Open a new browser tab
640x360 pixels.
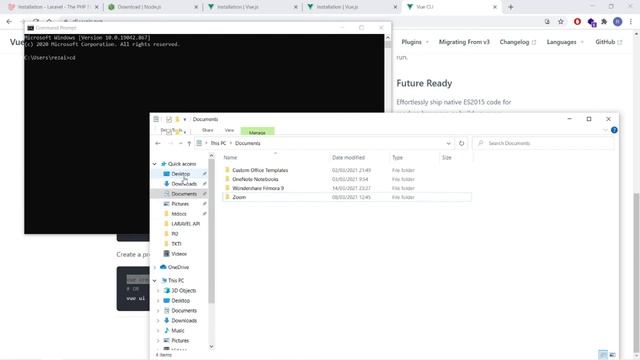coord(510,7)
